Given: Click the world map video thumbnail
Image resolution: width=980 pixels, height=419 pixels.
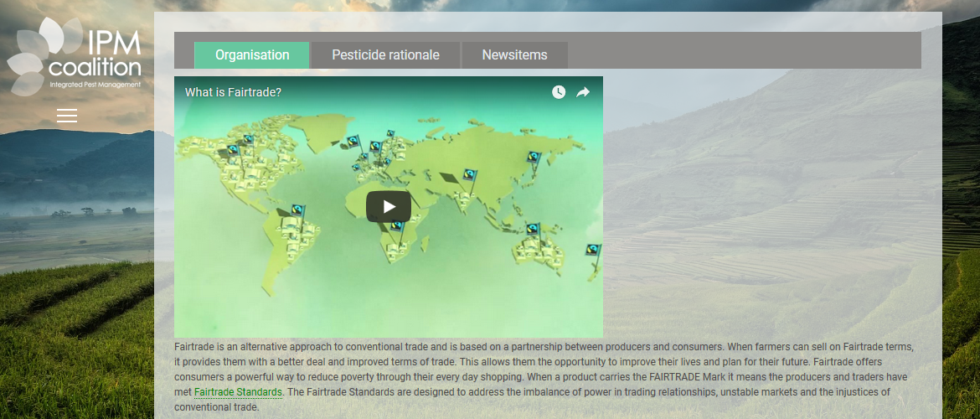Looking at the screenshot, I should click(388, 207).
